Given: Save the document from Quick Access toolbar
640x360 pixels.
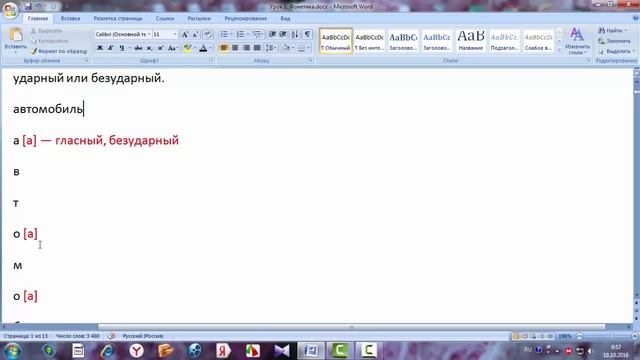Looking at the screenshot, I should point(28,7).
